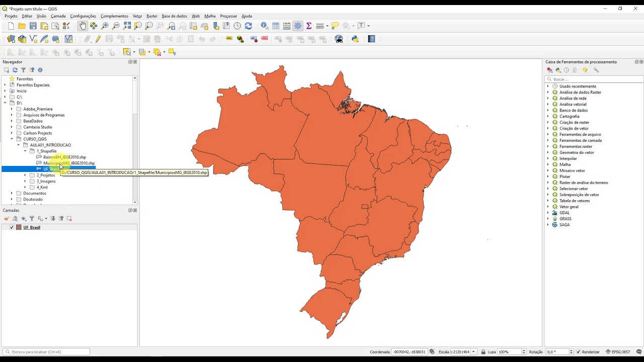Screen dimensions: 644x362
Task: Expand the Adobe_Premiere folder
Action: pos(12,109)
